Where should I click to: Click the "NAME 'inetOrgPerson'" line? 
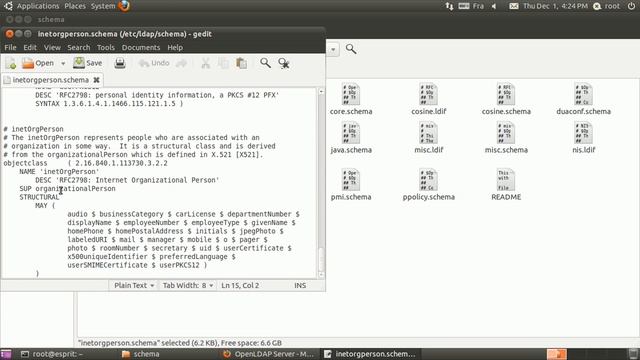click(59, 171)
